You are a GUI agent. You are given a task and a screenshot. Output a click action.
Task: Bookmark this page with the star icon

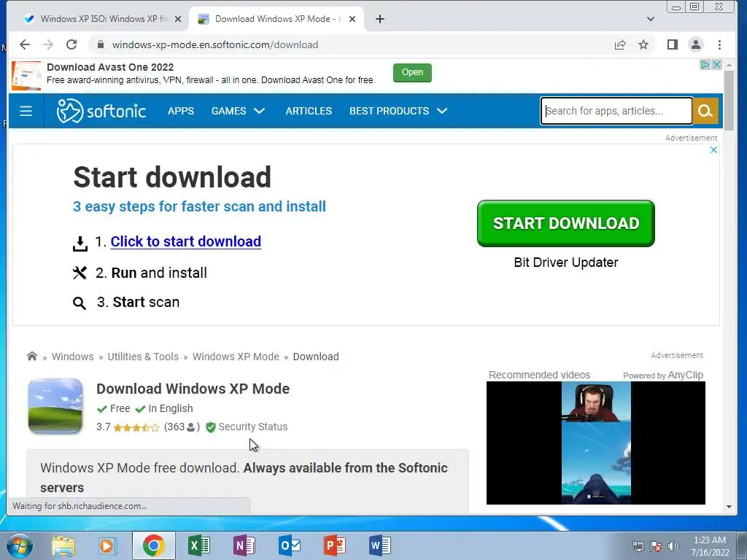click(x=643, y=44)
